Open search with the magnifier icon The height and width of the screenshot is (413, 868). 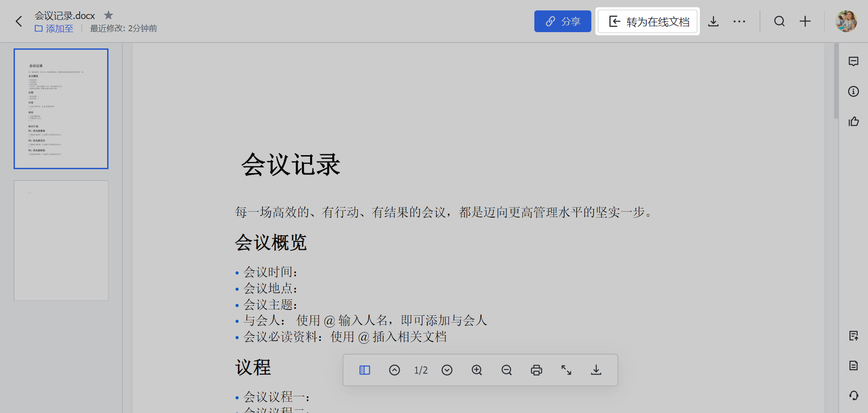pyautogui.click(x=779, y=21)
